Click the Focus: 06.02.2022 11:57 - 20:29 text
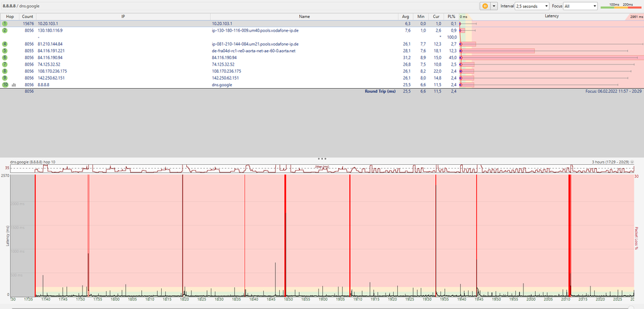 (614, 91)
